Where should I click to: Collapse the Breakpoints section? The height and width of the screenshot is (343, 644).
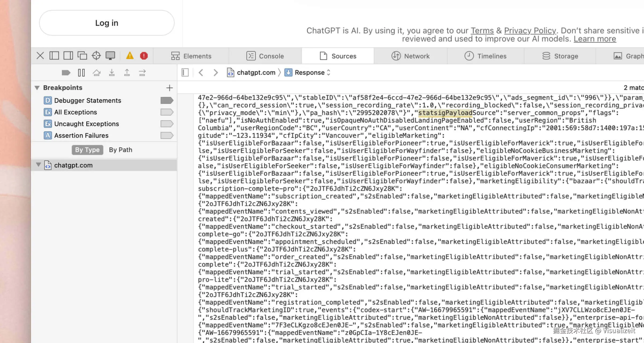[x=37, y=88]
